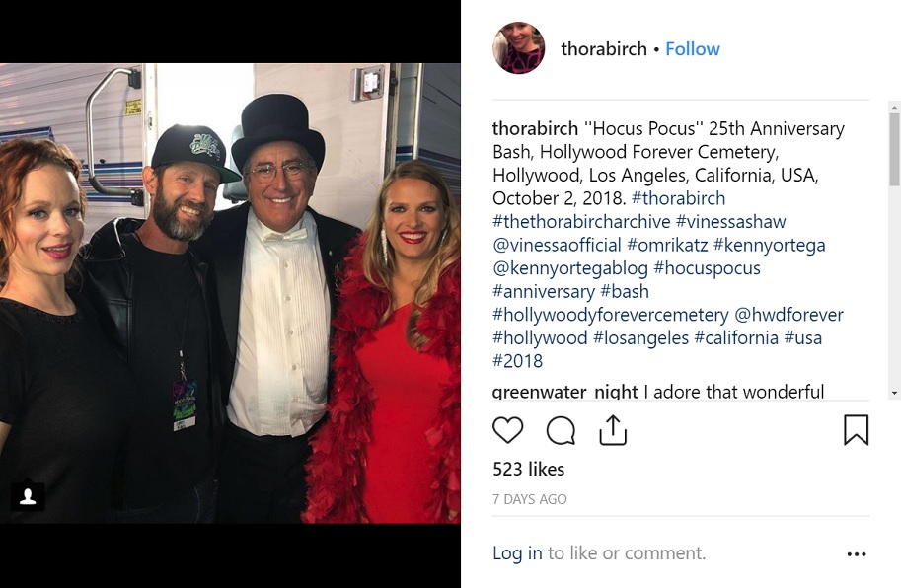The image size is (901, 588).
Task: Open greenwater_night commenter profile
Action: 564,392
